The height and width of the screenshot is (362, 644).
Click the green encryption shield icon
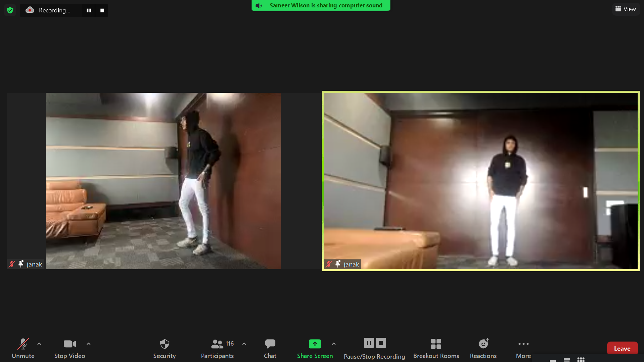10,10
